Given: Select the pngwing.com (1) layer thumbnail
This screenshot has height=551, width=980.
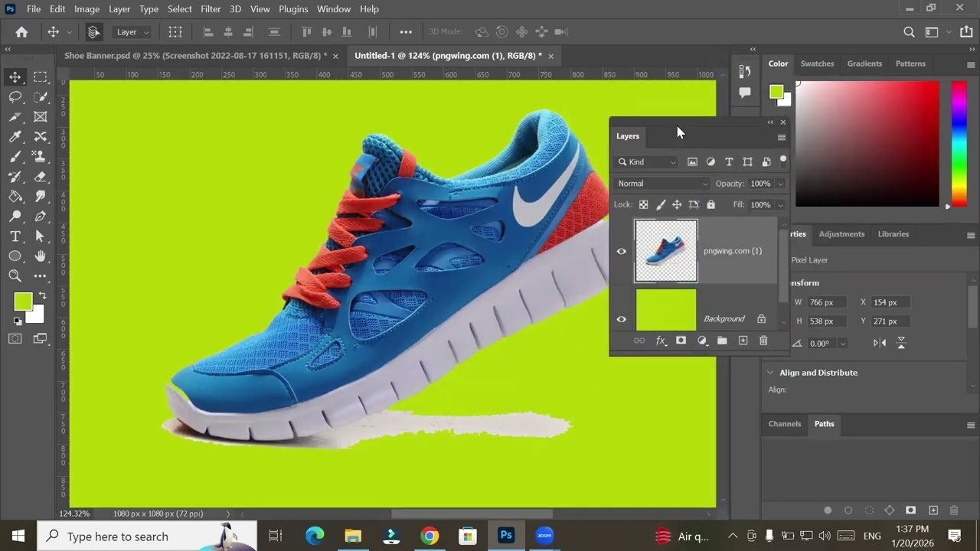Looking at the screenshot, I should [x=666, y=251].
